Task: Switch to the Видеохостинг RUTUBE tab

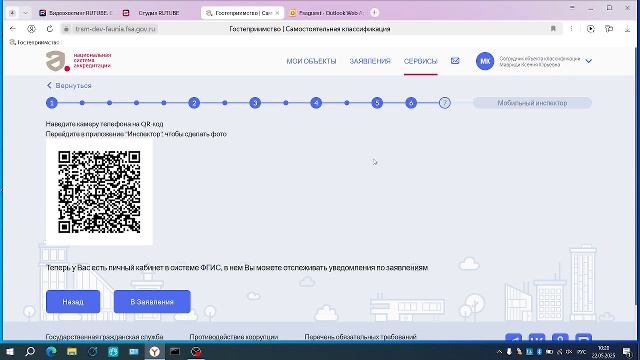Action: 76,13
